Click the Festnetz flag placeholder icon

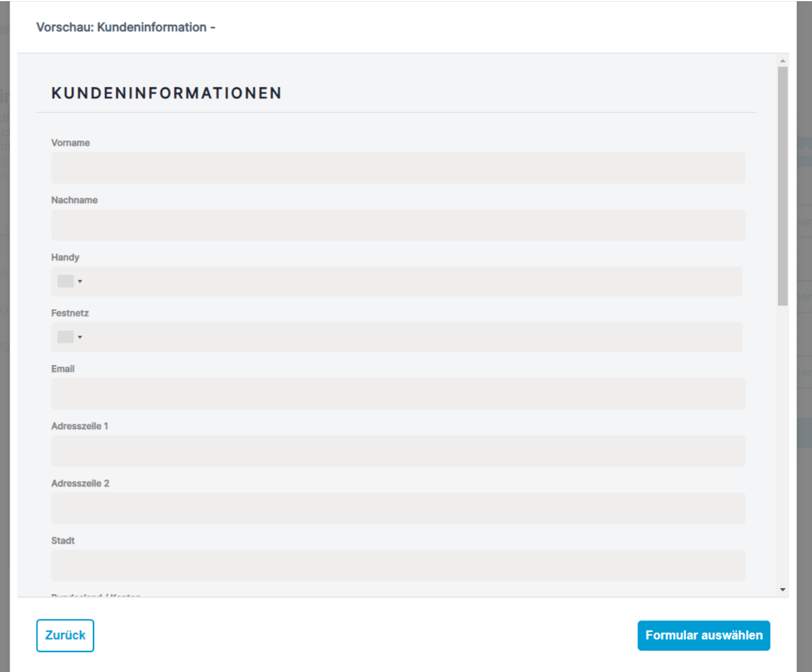[65, 337]
